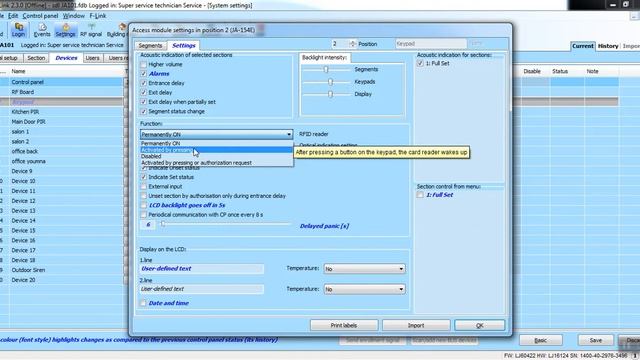The width and height of the screenshot is (640, 360).
Task: Open the Edit menu
Action: (13, 16)
